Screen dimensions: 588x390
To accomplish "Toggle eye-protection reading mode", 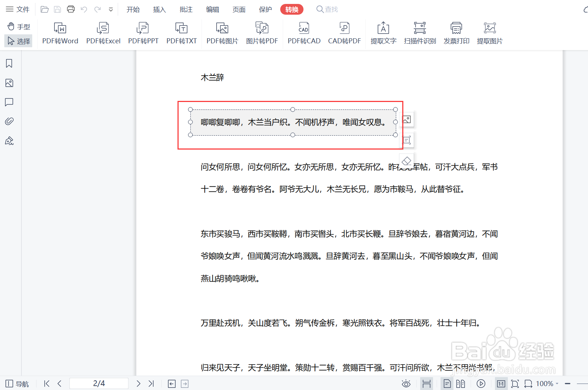I will coord(406,384).
